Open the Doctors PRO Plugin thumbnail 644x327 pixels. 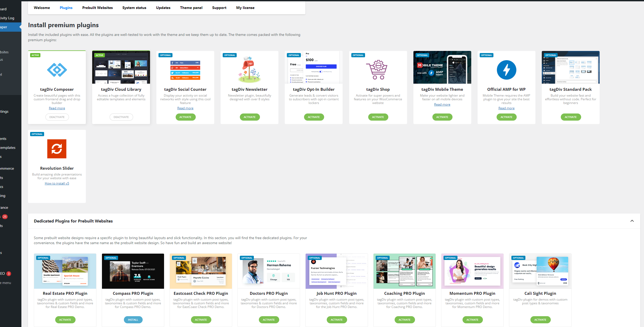point(269,271)
